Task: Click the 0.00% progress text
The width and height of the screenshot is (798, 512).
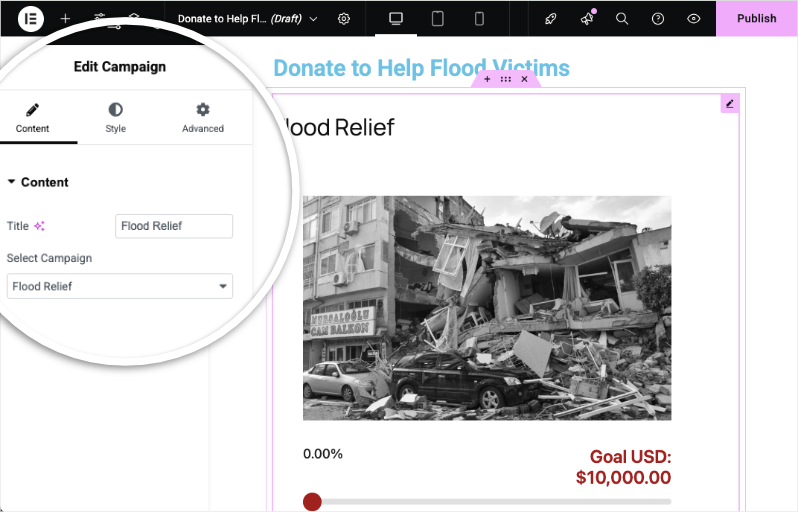Action: pos(323,453)
